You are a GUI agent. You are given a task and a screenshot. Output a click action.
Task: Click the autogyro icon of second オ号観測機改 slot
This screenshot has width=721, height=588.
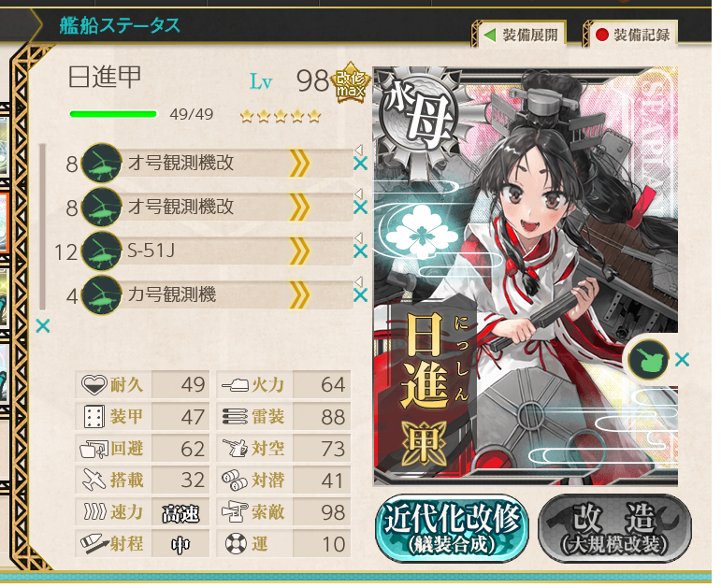102,207
